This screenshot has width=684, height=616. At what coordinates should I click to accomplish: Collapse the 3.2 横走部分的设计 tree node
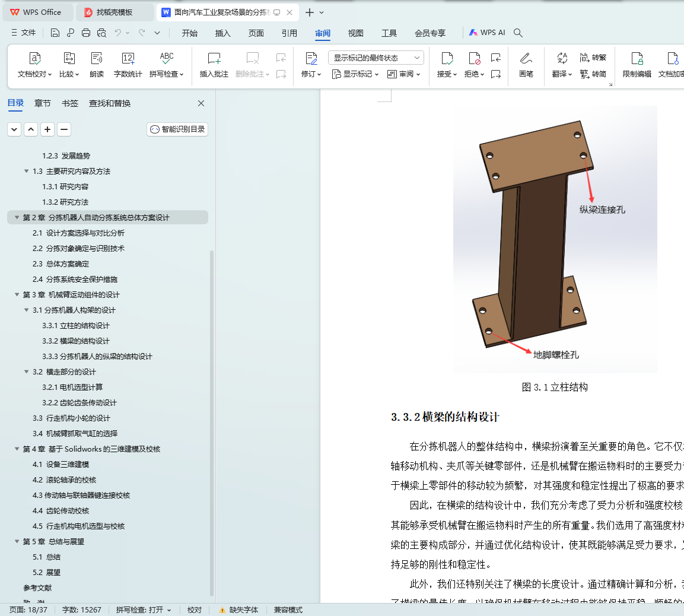(x=26, y=372)
